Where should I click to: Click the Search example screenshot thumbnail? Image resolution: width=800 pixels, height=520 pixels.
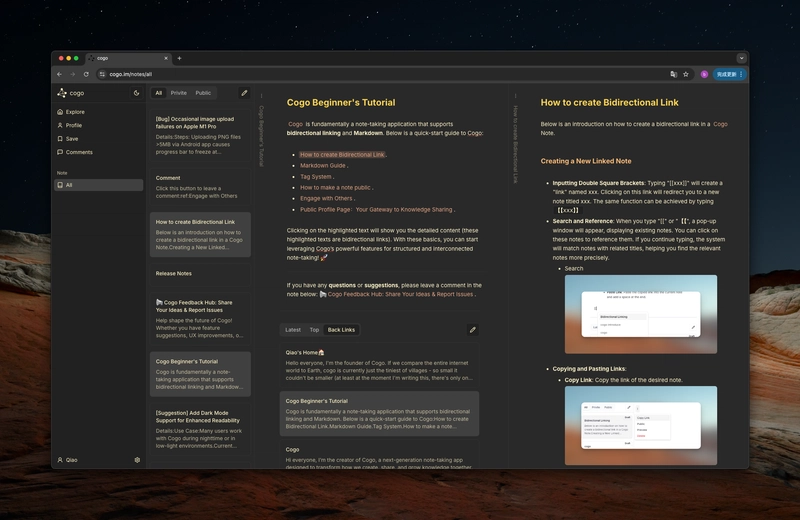(641, 314)
